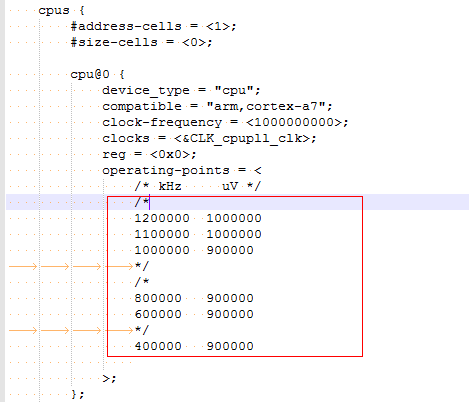The height and width of the screenshot is (402, 469).
Task: Click the reg = <0x0> line
Action: (149, 154)
